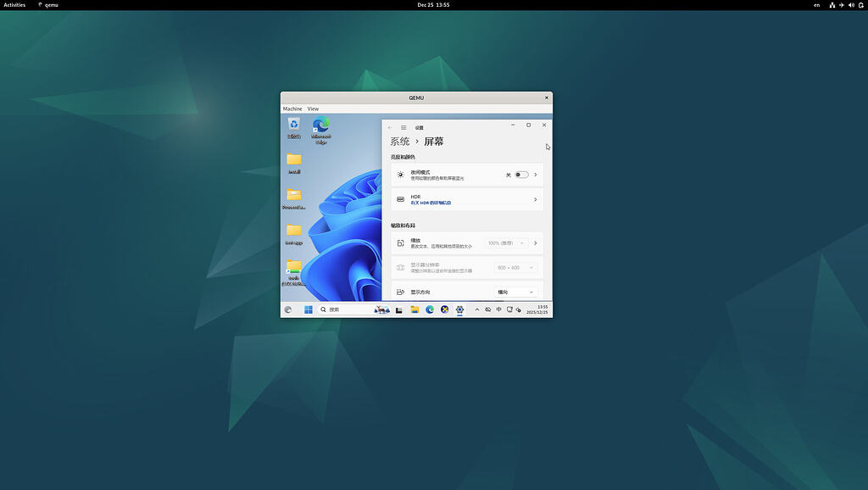Open the 100% scaling dropdown

pos(506,243)
